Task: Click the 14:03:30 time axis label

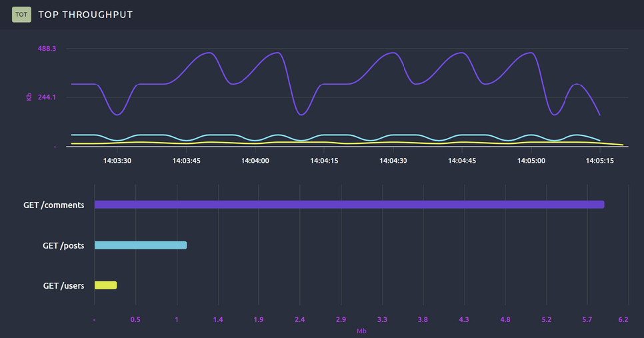Action: pos(117,161)
